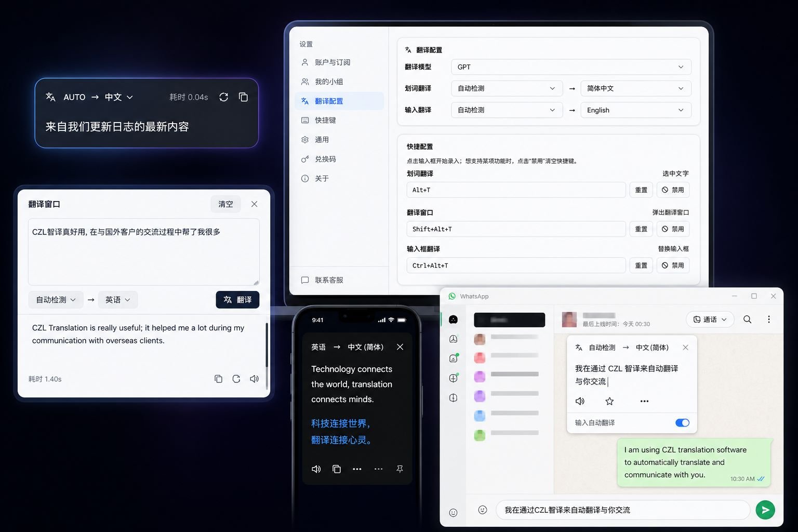Clear the input with the 清空 button
Viewport: 798px width, 532px height.
[225, 204]
